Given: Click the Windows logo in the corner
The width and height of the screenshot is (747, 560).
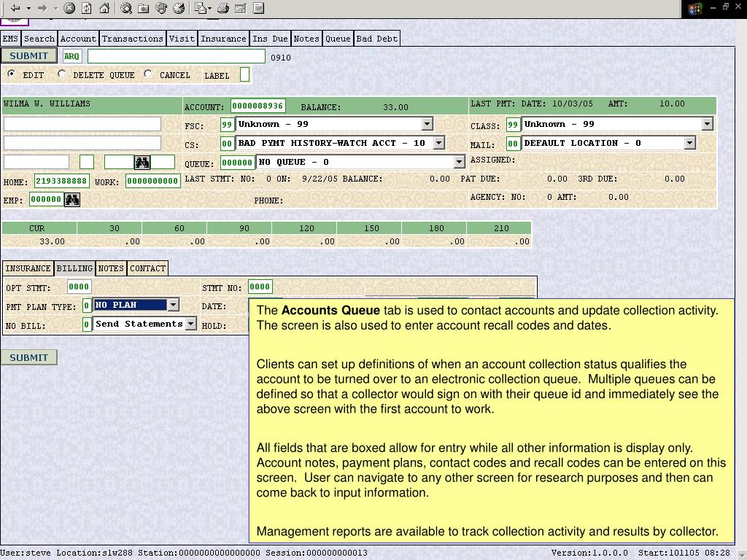Looking at the screenshot, I should 694,9.
